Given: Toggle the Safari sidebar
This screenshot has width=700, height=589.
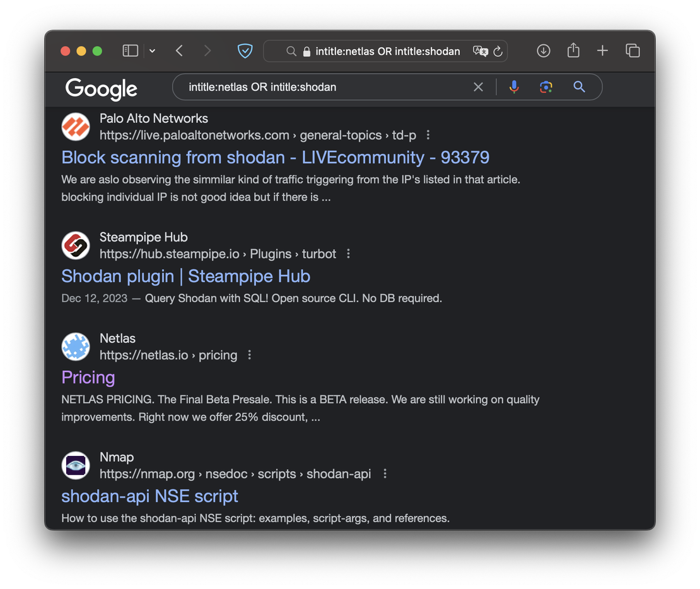Looking at the screenshot, I should tap(130, 51).
